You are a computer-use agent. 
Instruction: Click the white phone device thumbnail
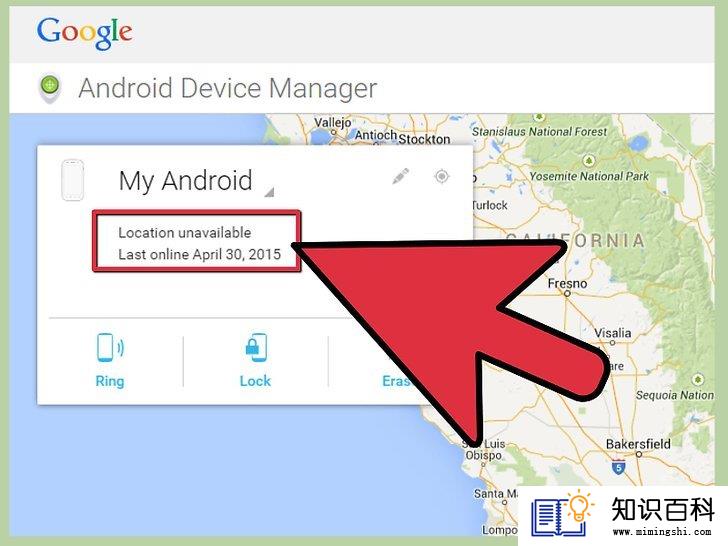[73, 180]
